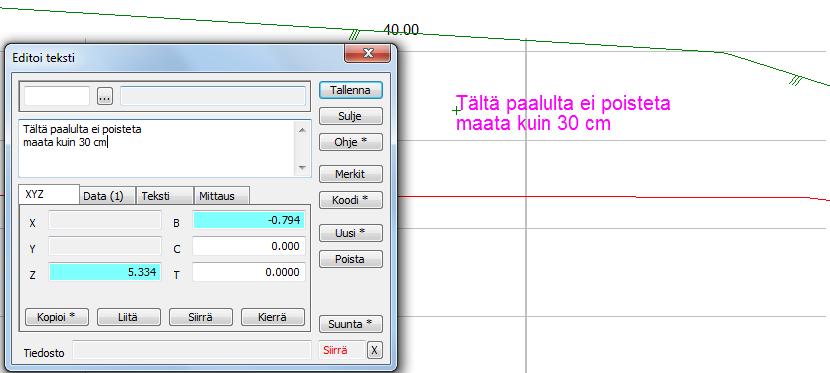The height and width of the screenshot is (373, 830).
Task: Click the red Siirrä status text
Action: (x=335, y=350)
